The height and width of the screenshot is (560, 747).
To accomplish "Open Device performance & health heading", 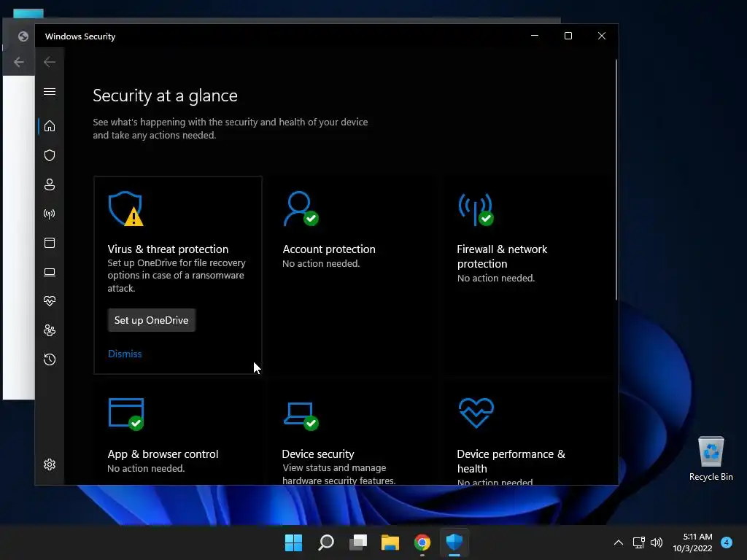I will pos(511,461).
